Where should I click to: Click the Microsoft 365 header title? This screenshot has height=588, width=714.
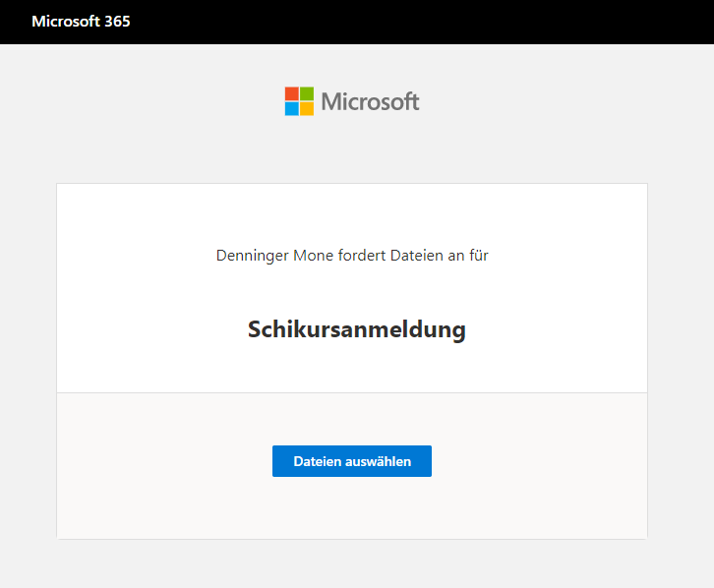[x=81, y=22]
